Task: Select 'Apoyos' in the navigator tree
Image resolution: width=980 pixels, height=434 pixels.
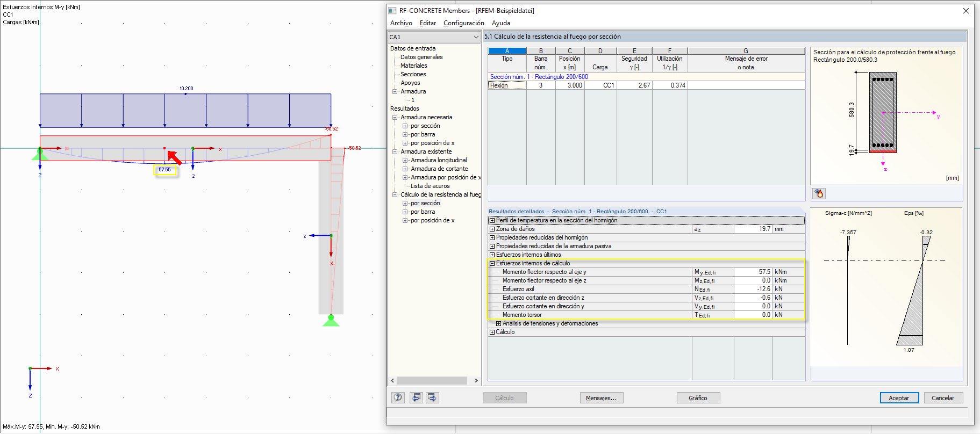Action: [410, 83]
